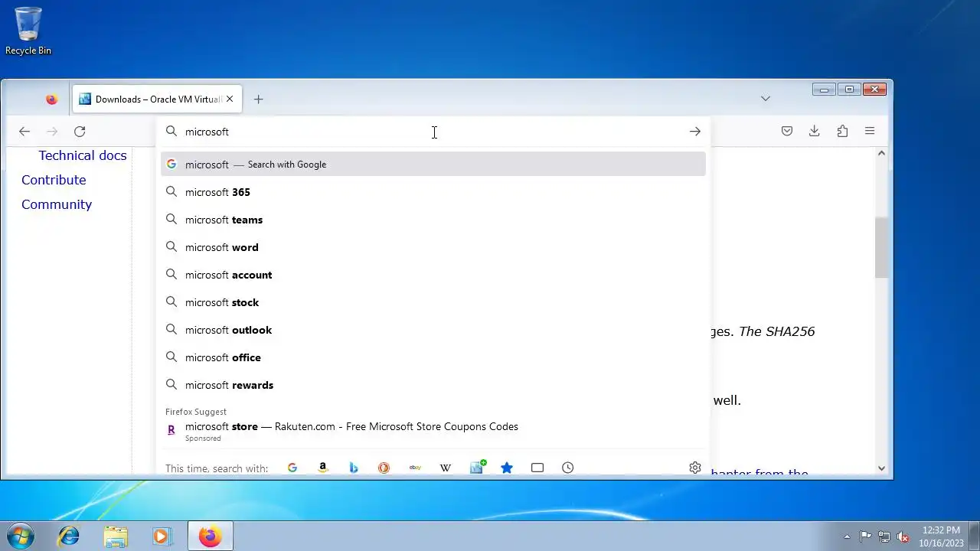980x551 pixels.
Task: Open the Action Center flag icon
Action: click(866, 536)
